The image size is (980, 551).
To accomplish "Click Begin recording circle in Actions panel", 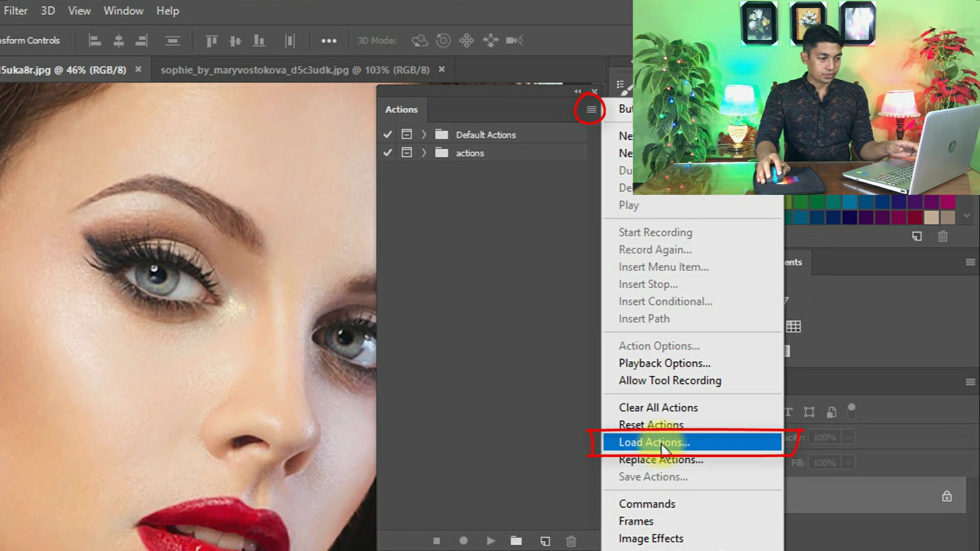I will tap(463, 540).
